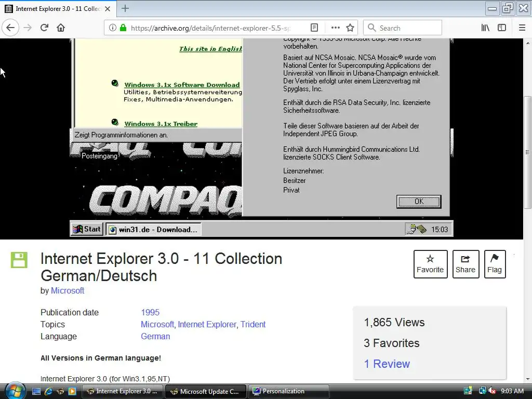The height and width of the screenshot is (399, 532).
Task: Show sidebars with the sidebar icon
Action: pos(502,28)
